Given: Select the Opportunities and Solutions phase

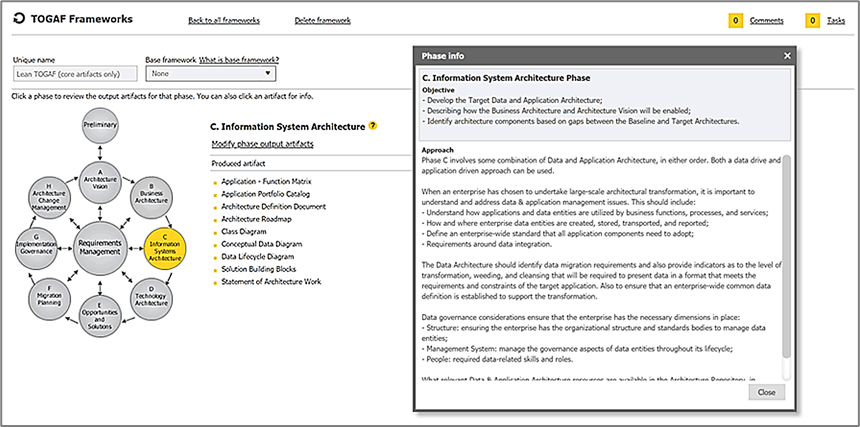Looking at the screenshot, I should (x=99, y=314).
